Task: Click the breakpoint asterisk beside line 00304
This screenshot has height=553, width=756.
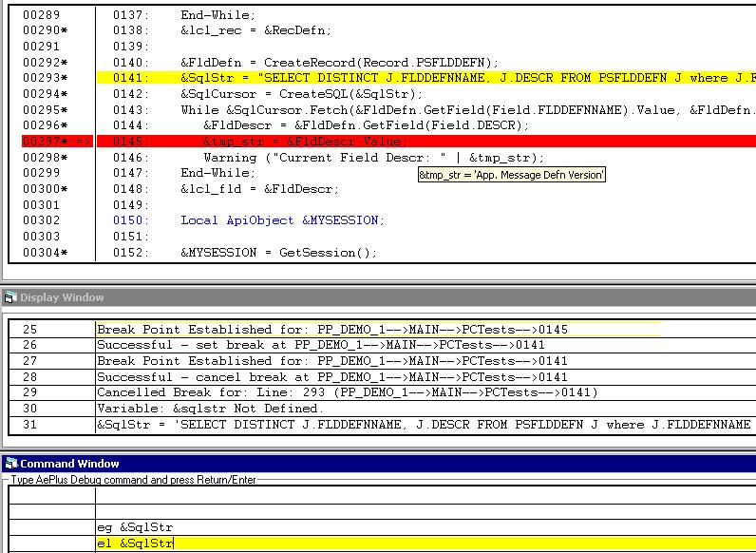Action: point(65,253)
